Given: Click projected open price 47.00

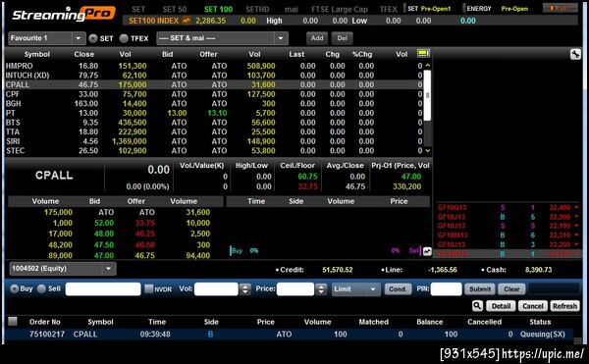Looking at the screenshot, I should (x=411, y=177).
